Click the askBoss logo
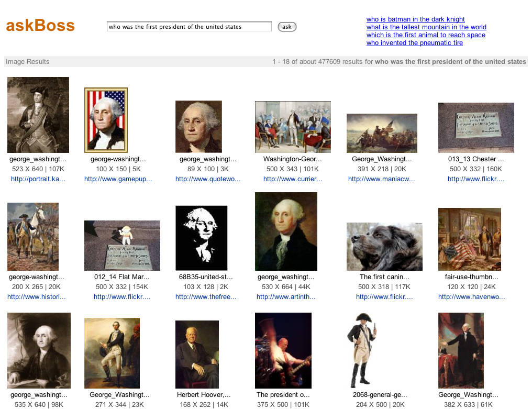 click(40, 26)
